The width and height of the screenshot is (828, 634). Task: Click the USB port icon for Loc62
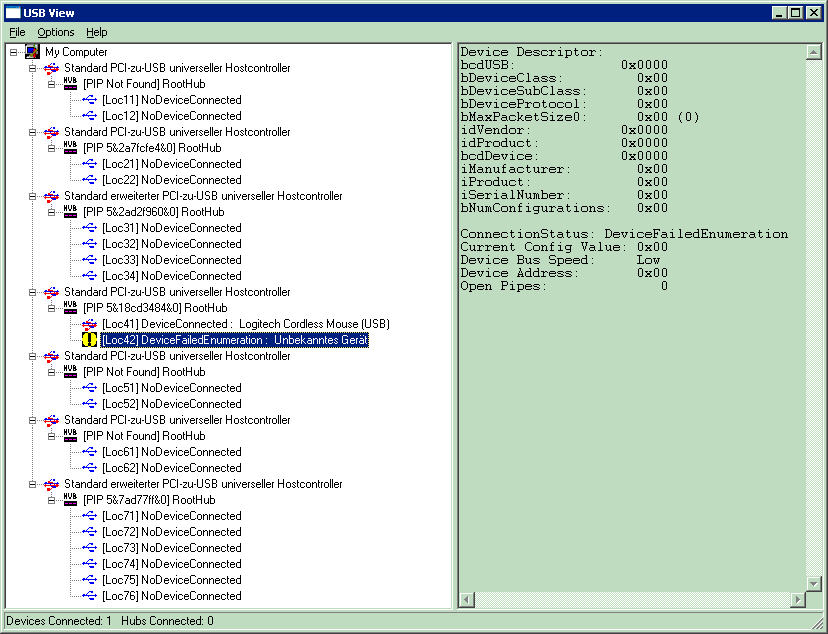[90, 468]
